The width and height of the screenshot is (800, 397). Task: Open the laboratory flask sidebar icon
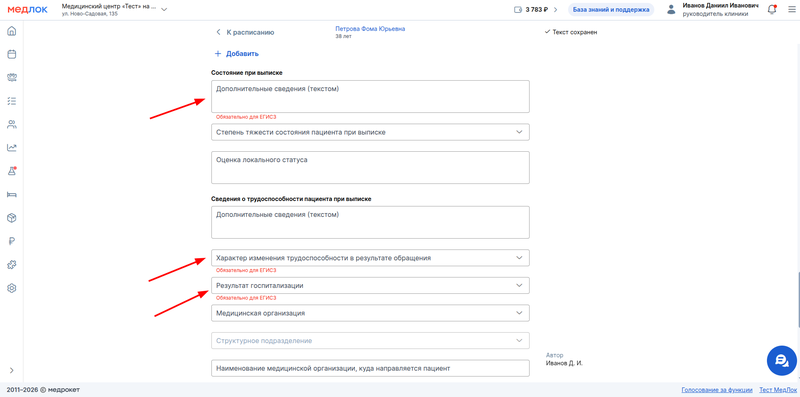click(x=12, y=171)
